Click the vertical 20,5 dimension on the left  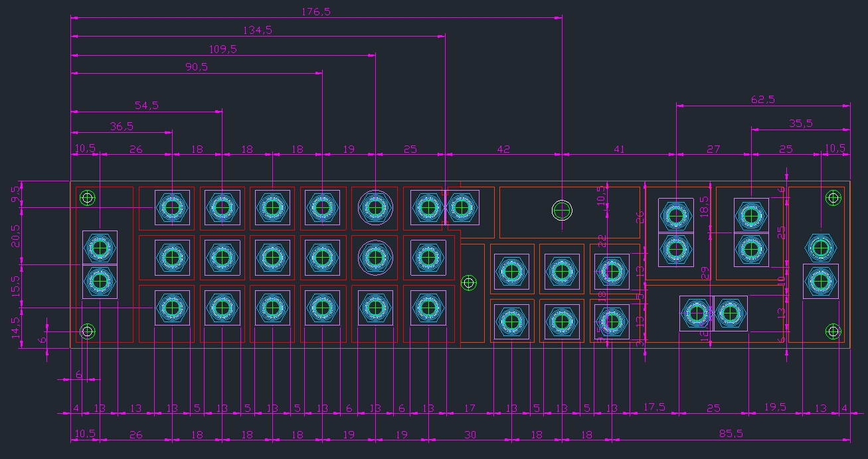point(16,235)
